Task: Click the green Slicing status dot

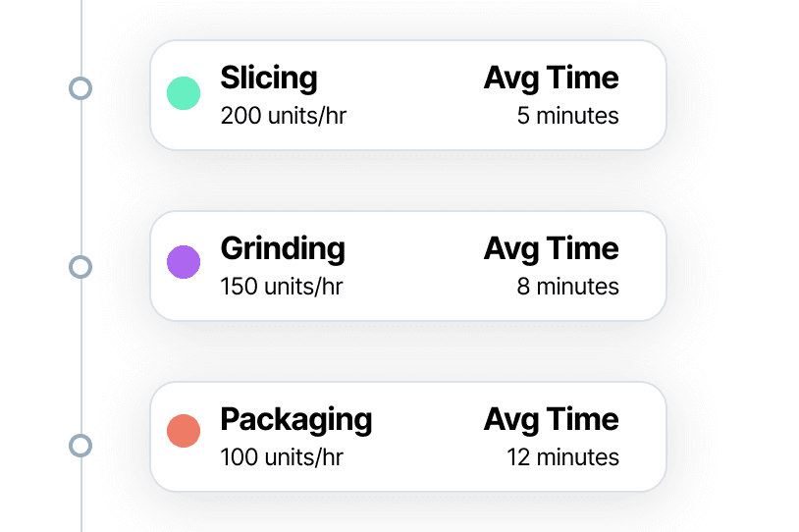Action: click(x=184, y=93)
